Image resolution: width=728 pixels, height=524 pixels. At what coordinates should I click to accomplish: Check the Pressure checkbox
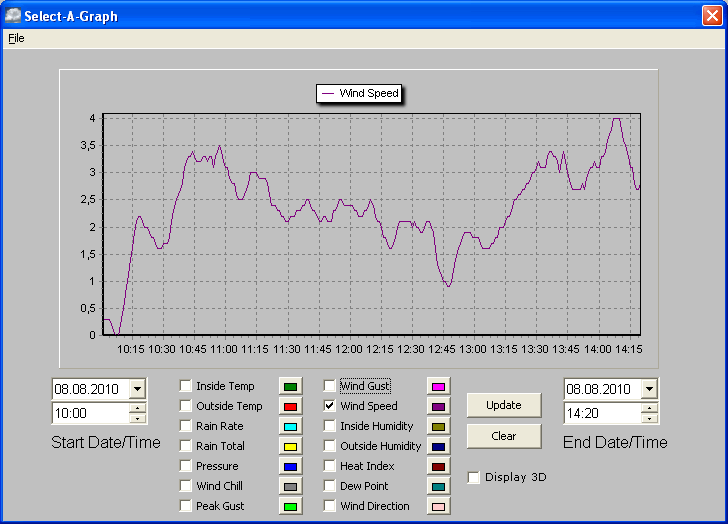186,466
